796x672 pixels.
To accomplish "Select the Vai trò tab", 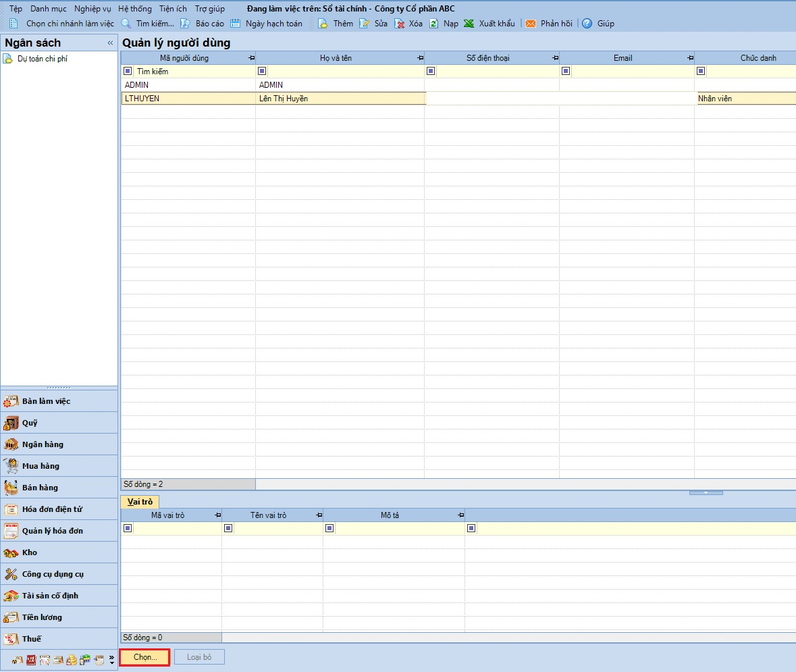I will click(x=140, y=502).
